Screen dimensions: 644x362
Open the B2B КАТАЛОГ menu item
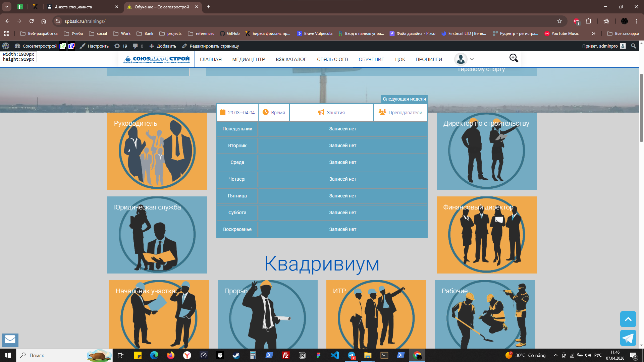click(291, 59)
